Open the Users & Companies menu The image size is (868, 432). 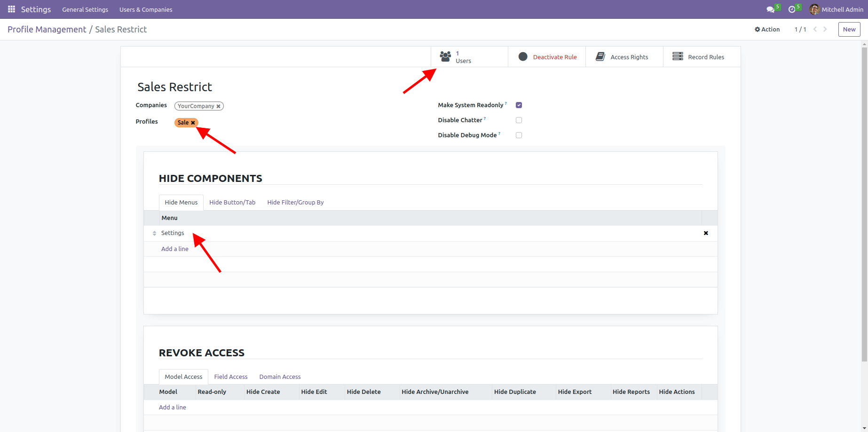[x=146, y=9]
